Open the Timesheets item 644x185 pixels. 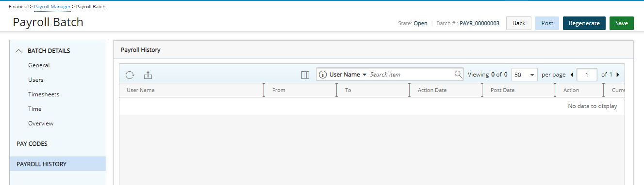[44, 94]
